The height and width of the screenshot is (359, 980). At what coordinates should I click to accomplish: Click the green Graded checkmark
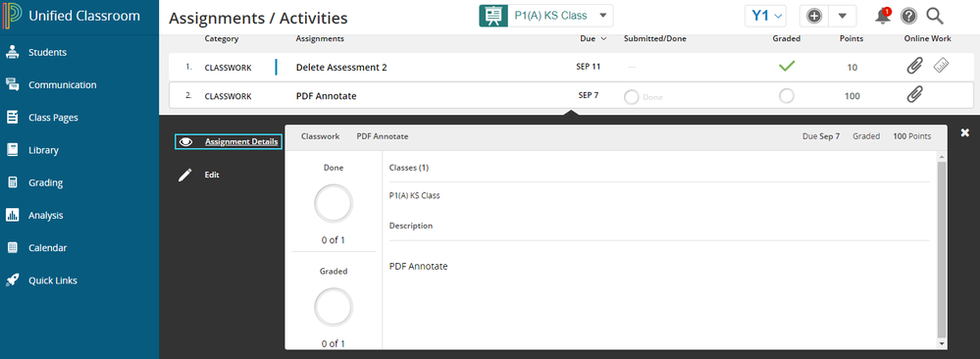coord(786,66)
